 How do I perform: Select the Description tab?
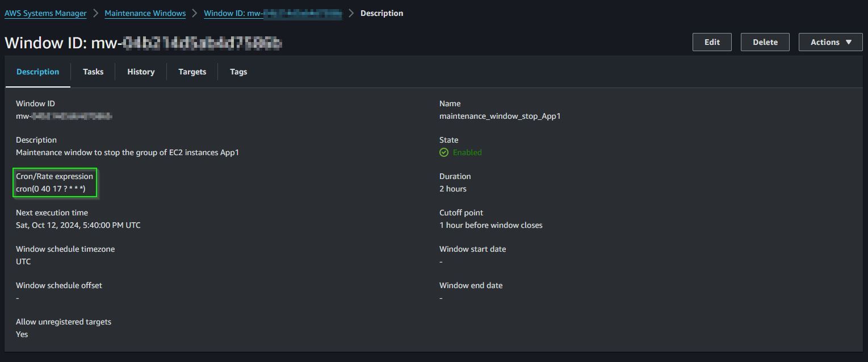[38, 72]
